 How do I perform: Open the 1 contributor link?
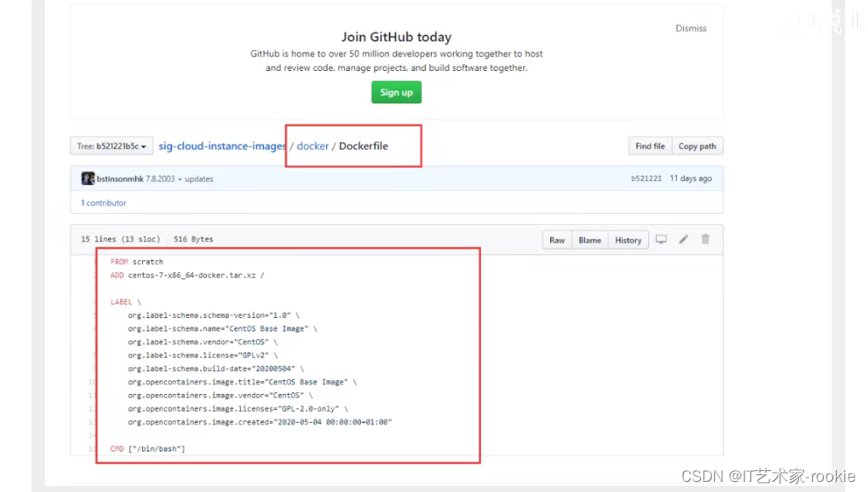[x=103, y=203]
